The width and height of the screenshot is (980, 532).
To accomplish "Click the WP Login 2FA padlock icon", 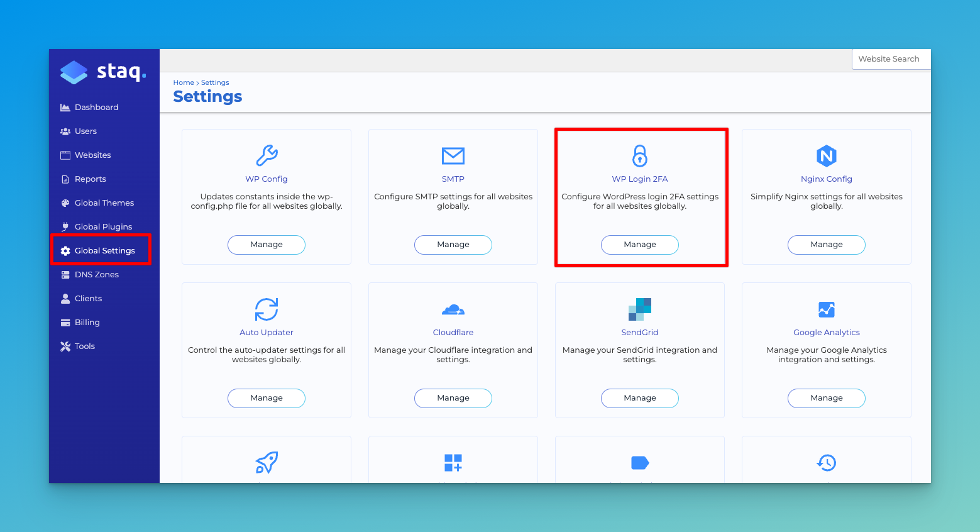I will (640, 155).
